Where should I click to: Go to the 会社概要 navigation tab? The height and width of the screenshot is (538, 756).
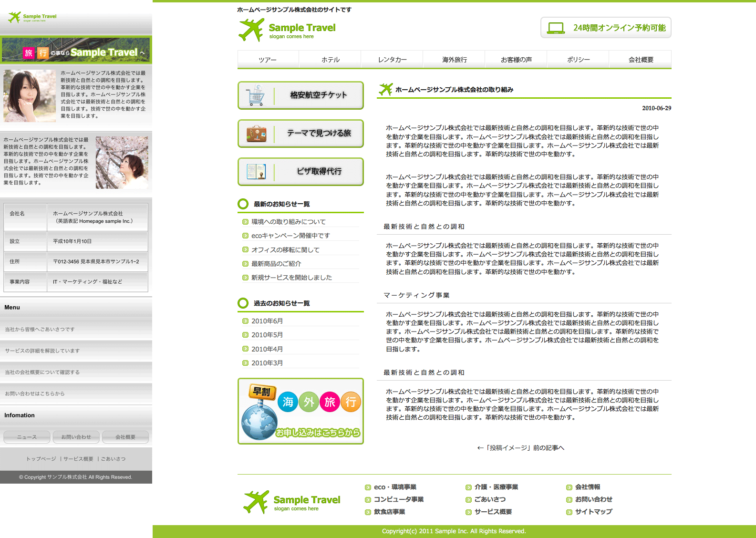coord(641,60)
